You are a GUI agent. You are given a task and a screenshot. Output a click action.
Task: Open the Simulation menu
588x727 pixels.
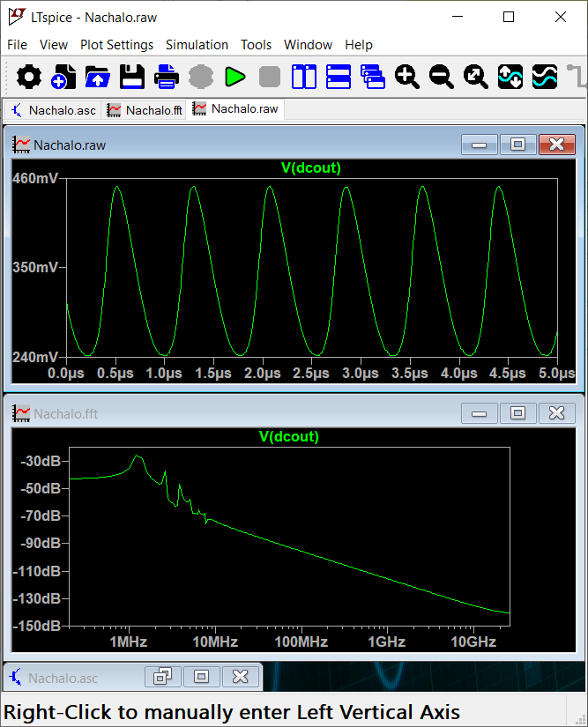coord(197,45)
